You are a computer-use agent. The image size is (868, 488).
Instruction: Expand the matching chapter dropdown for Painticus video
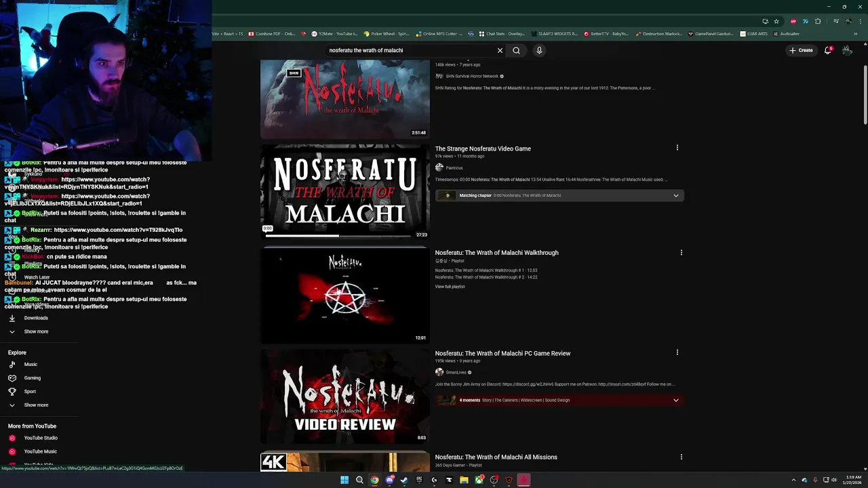tap(675, 195)
